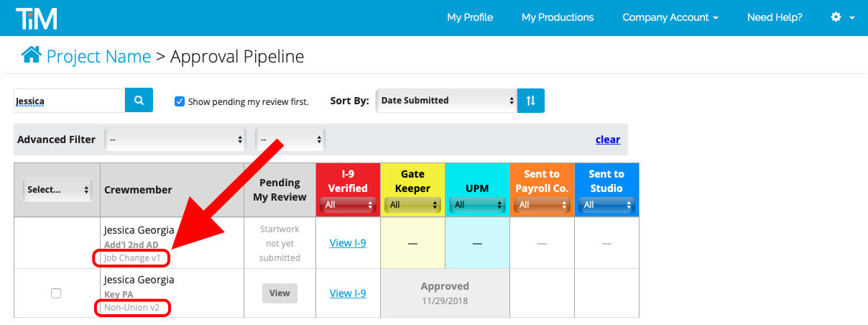Expand the Company Account menu
This screenshot has height=325, width=868.
coord(670,17)
